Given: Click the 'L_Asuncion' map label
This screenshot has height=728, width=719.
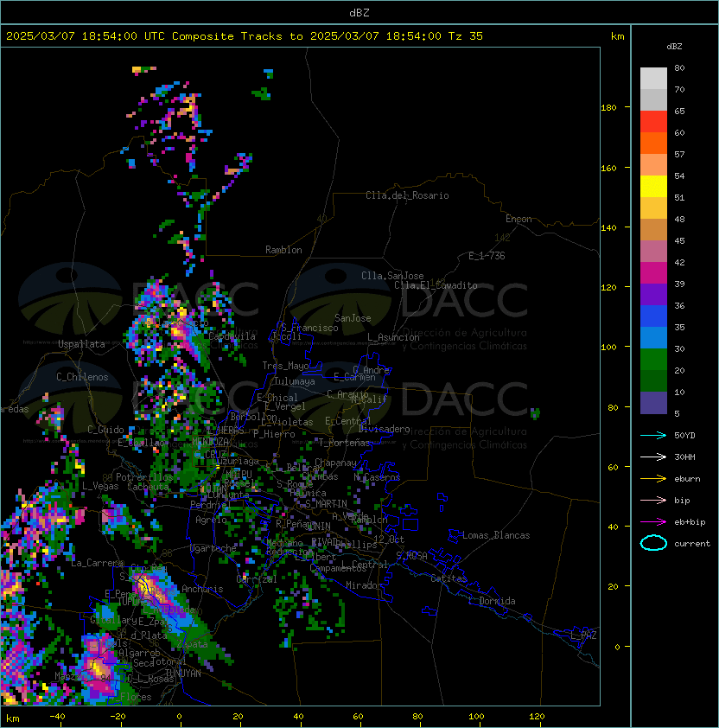Looking at the screenshot, I should pos(393,337).
